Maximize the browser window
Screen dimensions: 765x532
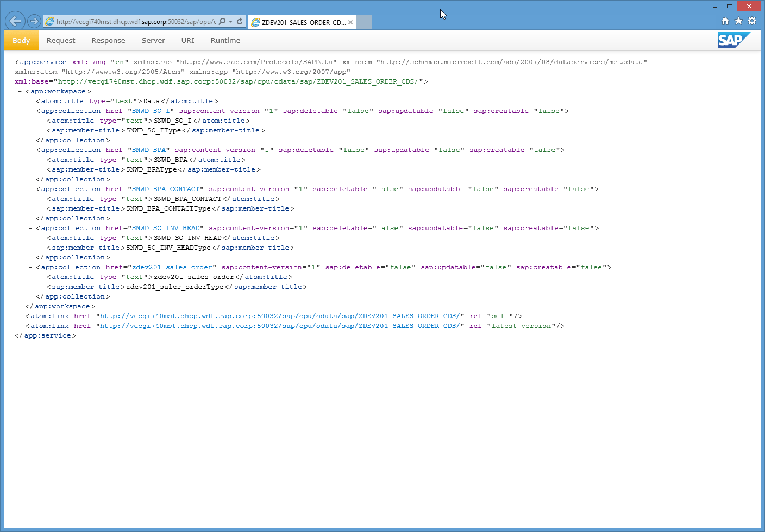pyautogui.click(x=730, y=7)
